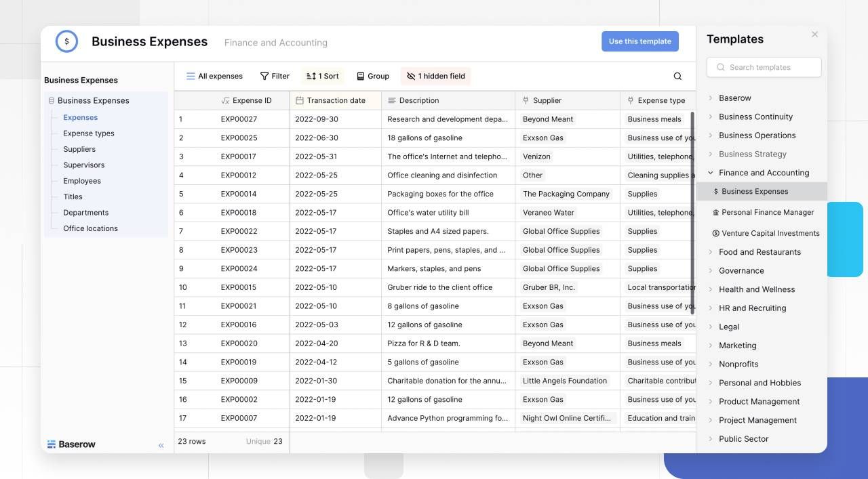Open the All expenses view dropdown
Image resolution: width=868 pixels, height=479 pixels.
214,77
